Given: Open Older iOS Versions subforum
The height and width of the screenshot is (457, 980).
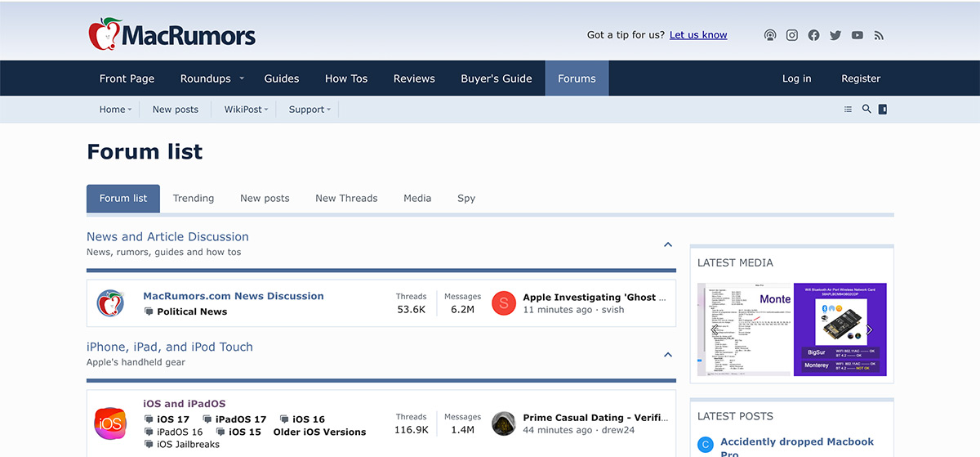Looking at the screenshot, I should [319, 432].
